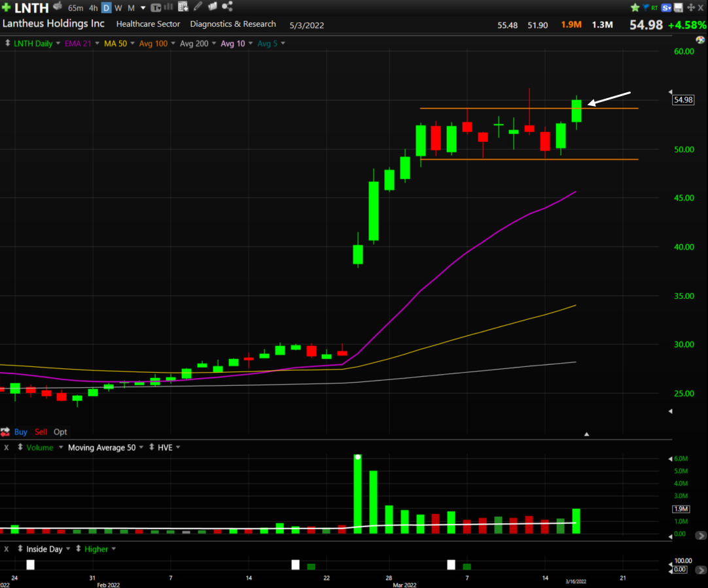The height and width of the screenshot is (588, 708).
Task: Click the scroll arrow beside the Inside Day pane
Action: click(x=701, y=570)
